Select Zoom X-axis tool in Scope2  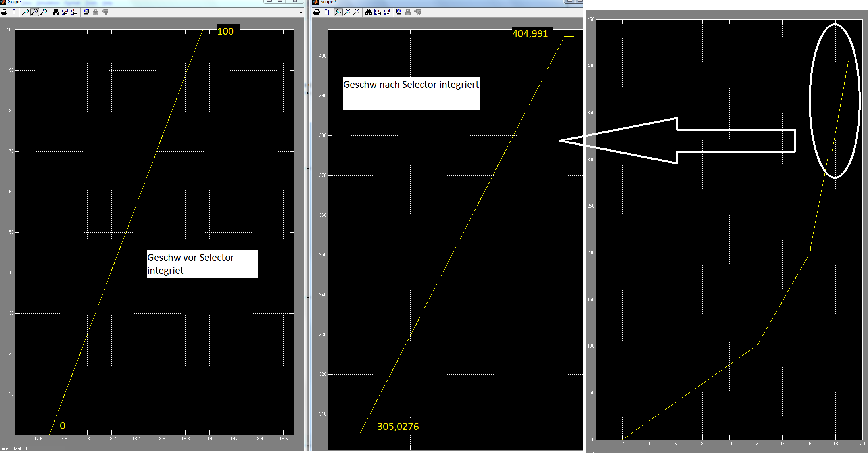click(x=347, y=12)
